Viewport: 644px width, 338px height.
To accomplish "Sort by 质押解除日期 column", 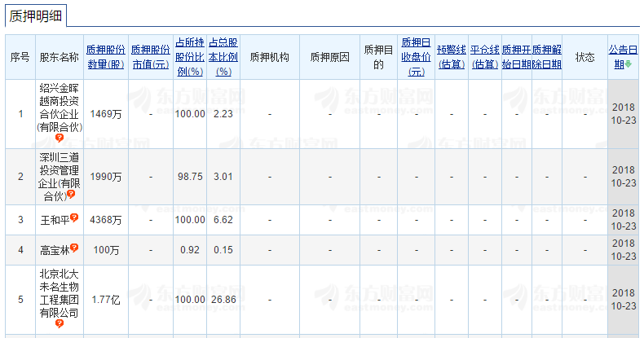I will tap(547, 56).
